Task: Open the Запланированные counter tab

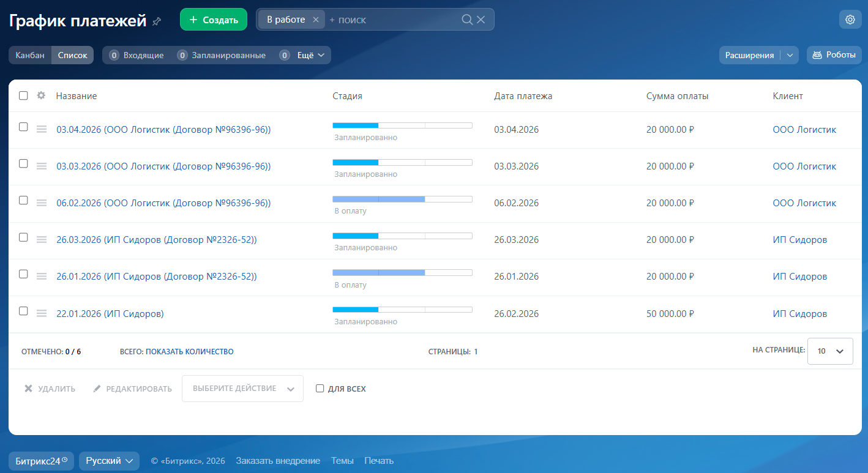Action: pos(222,55)
